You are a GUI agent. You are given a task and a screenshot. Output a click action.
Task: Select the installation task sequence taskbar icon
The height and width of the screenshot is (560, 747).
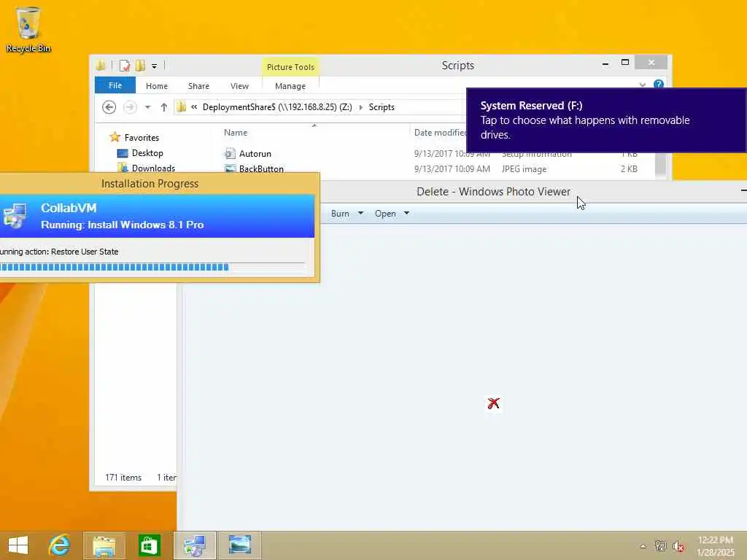(x=195, y=545)
